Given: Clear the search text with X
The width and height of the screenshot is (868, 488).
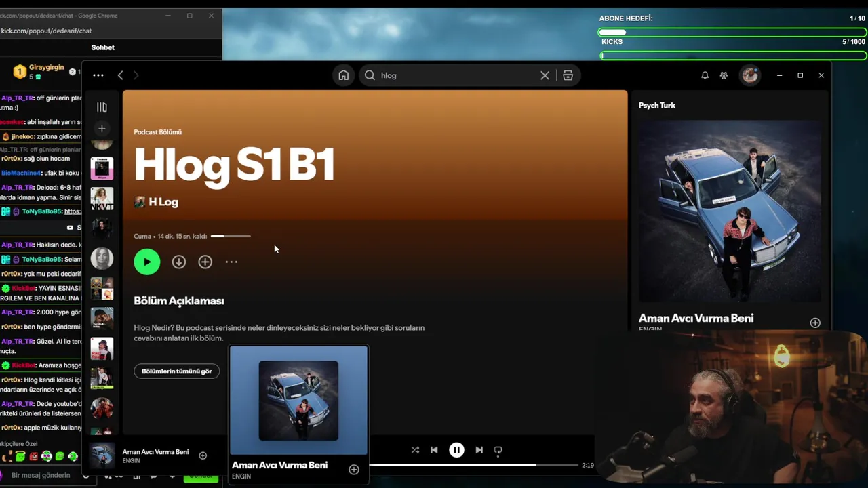Looking at the screenshot, I should click(545, 75).
